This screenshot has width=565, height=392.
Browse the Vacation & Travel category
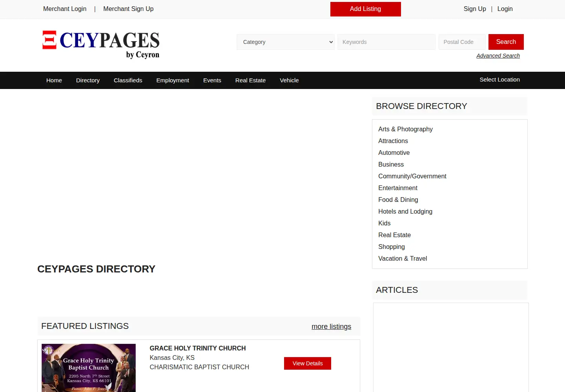(x=403, y=258)
